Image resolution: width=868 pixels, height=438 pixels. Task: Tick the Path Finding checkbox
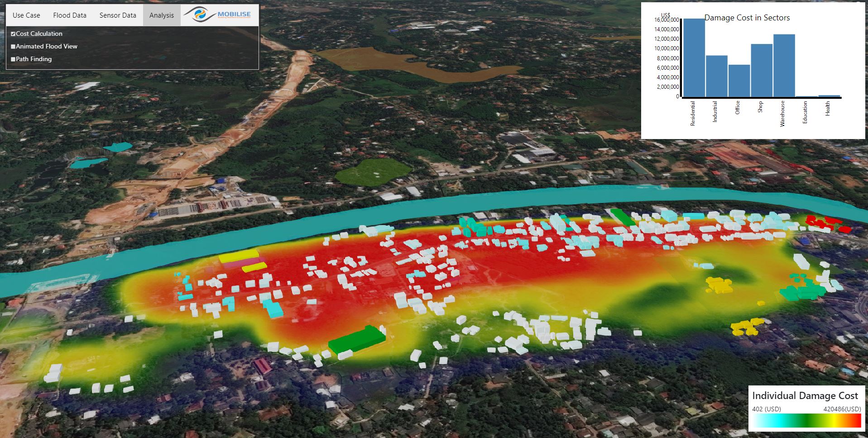pyautogui.click(x=13, y=59)
